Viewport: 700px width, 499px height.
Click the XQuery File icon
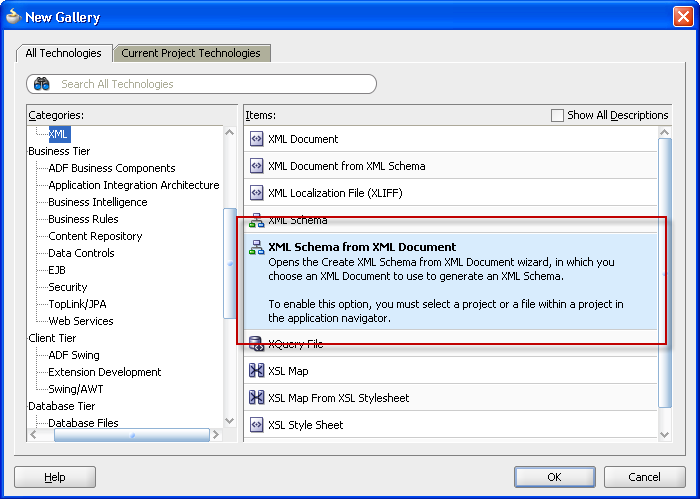click(x=256, y=344)
